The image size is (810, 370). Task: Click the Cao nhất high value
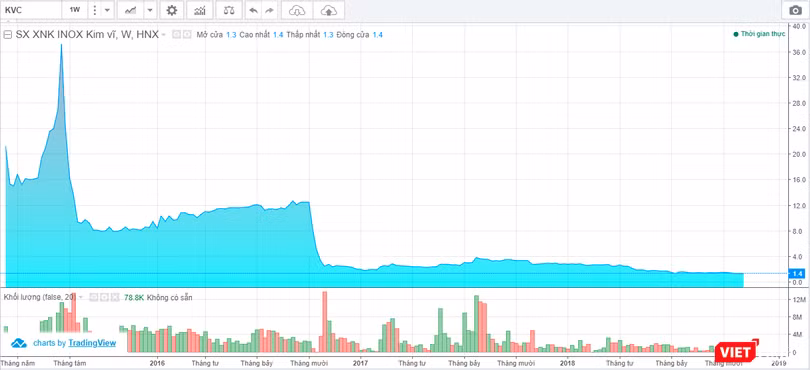[x=278, y=35]
